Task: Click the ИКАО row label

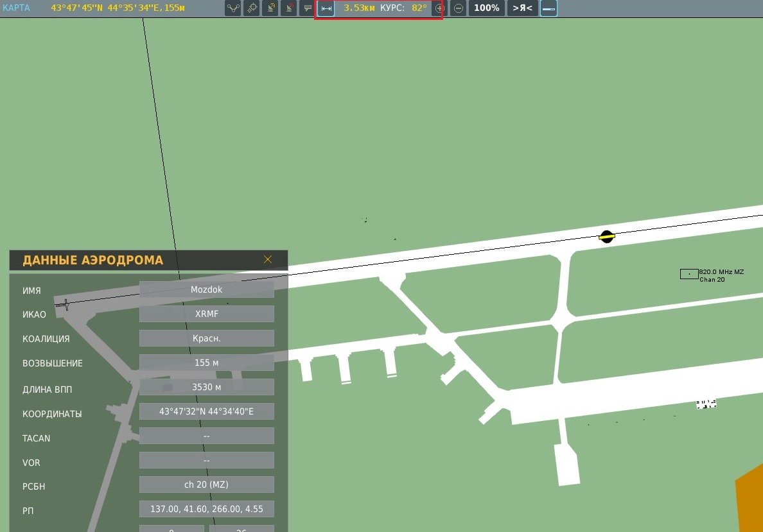Action: click(x=34, y=314)
